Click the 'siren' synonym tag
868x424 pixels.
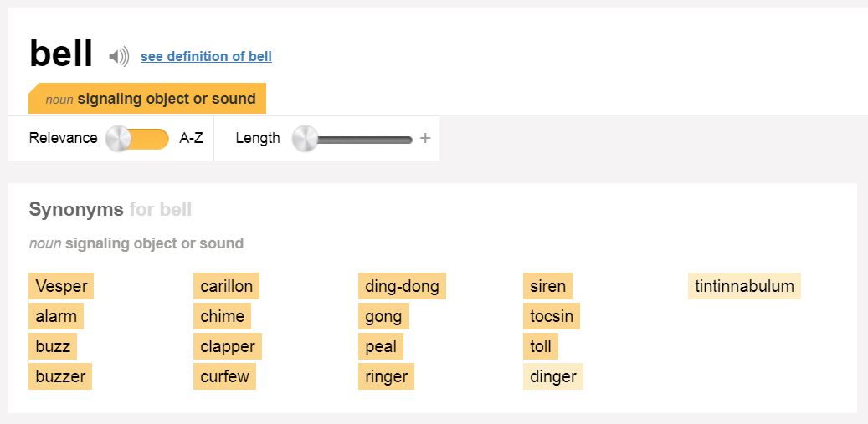pos(547,286)
